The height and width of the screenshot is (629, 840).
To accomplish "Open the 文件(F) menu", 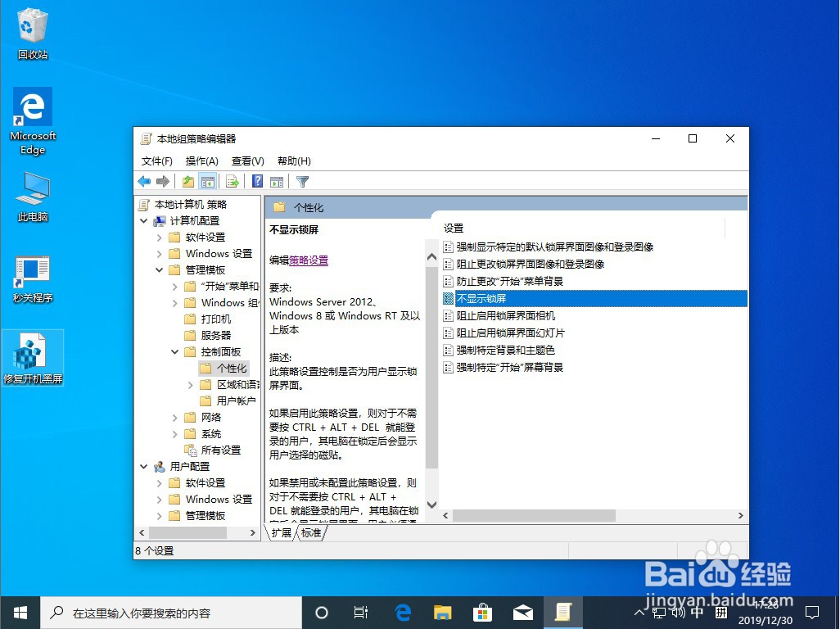I will [157, 161].
